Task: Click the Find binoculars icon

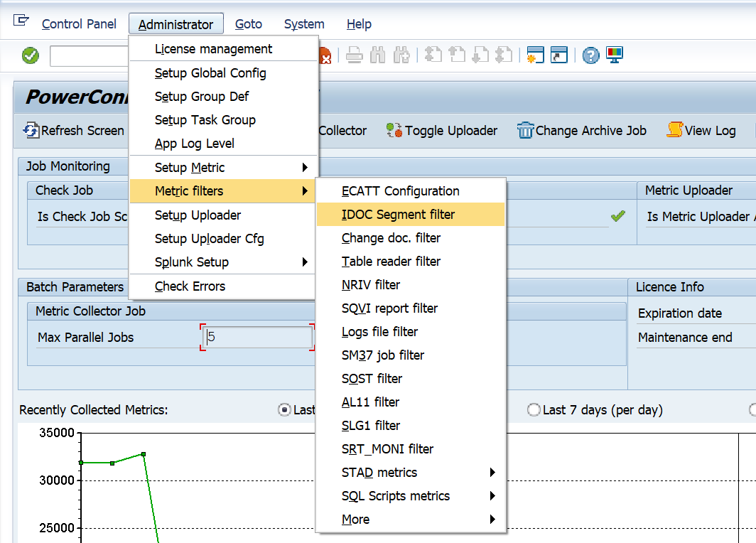Action: point(379,55)
